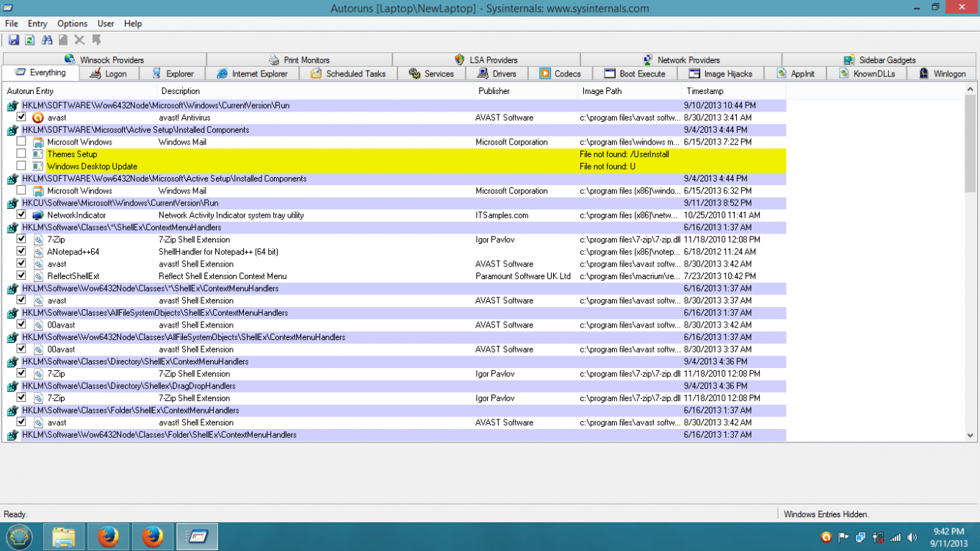Check Windows Mail under Active Setup key
The width and height of the screenshot is (980, 551).
pyautogui.click(x=21, y=142)
